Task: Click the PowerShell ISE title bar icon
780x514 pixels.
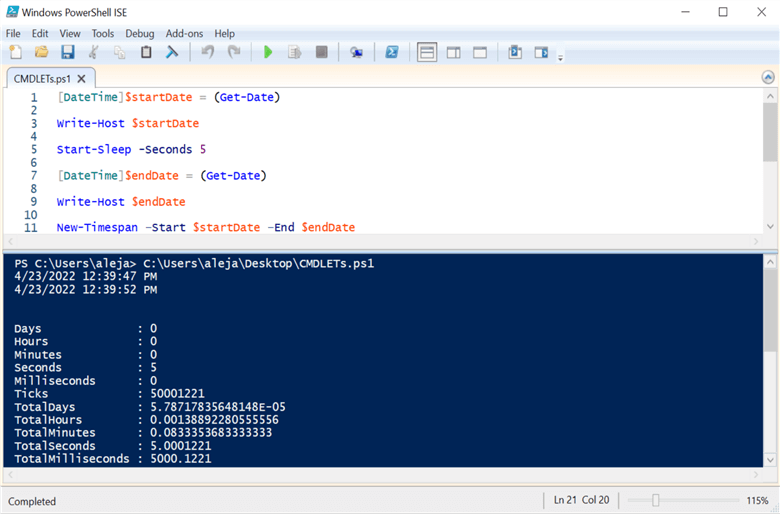Action: [12, 11]
